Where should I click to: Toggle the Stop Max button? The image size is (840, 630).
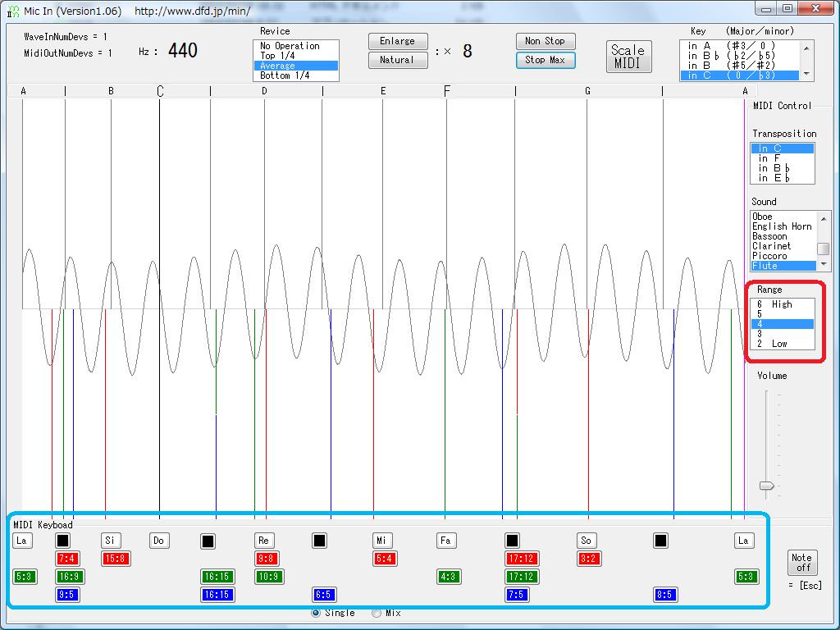click(546, 60)
